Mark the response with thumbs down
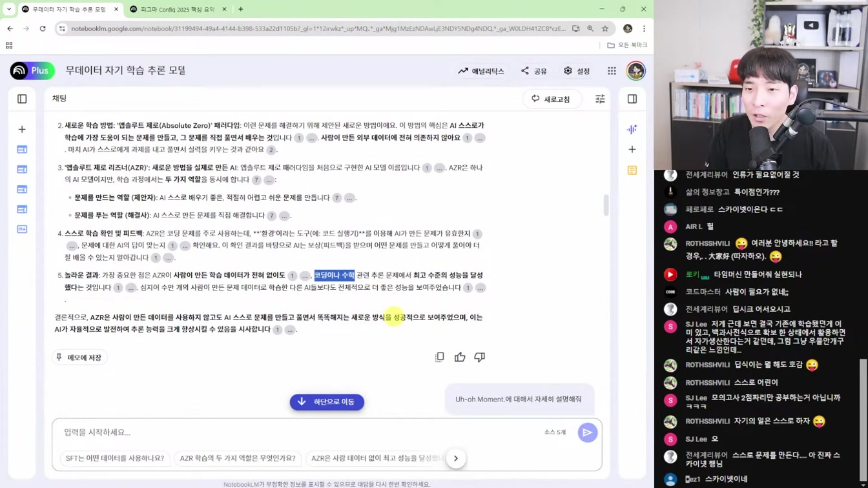868x488 pixels. click(x=479, y=357)
